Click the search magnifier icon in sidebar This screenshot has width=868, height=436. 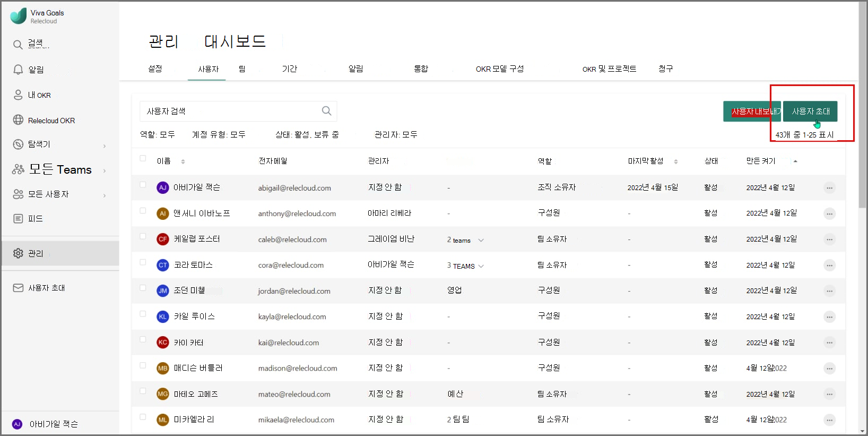tap(18, 45)
